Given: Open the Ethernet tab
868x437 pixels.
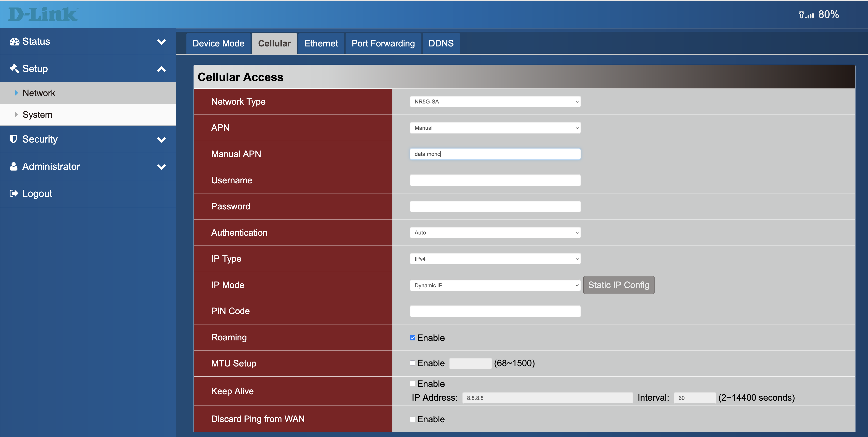Looking at the screenshot, I should [x=321, y=44].
